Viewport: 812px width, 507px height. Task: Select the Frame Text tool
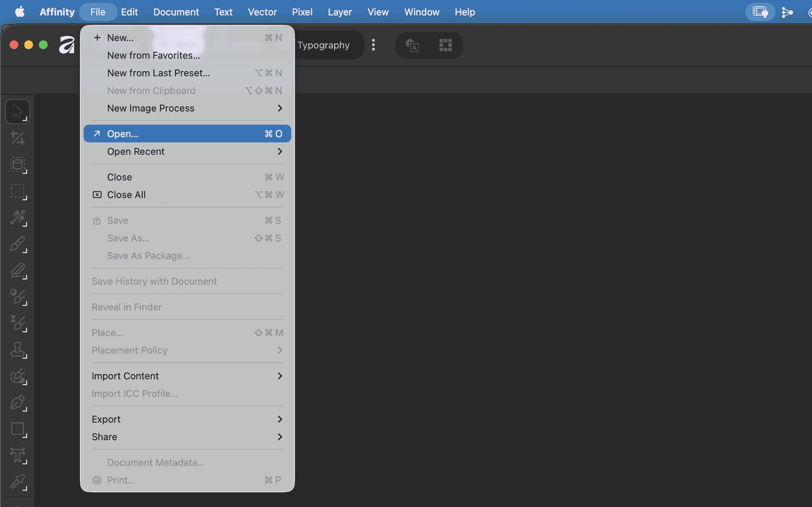click(x=17, y=455)
